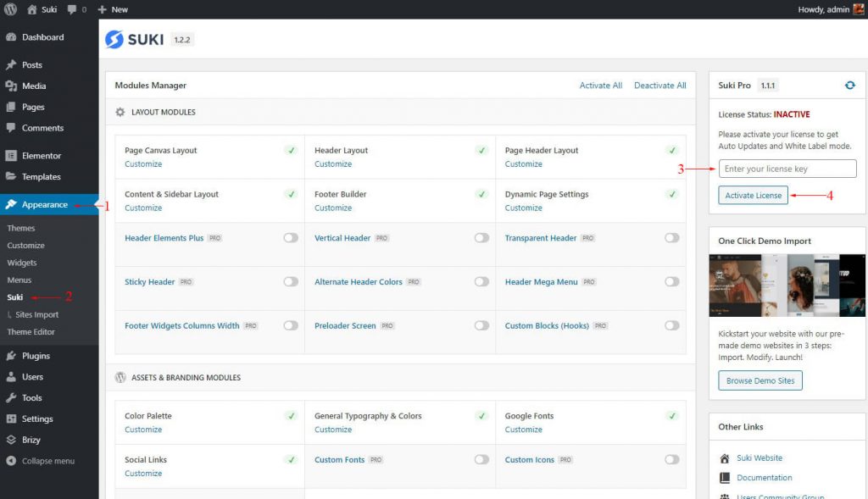Click the Collapse menu arrow icon
The image size is (868, 499).
point(10,461)
